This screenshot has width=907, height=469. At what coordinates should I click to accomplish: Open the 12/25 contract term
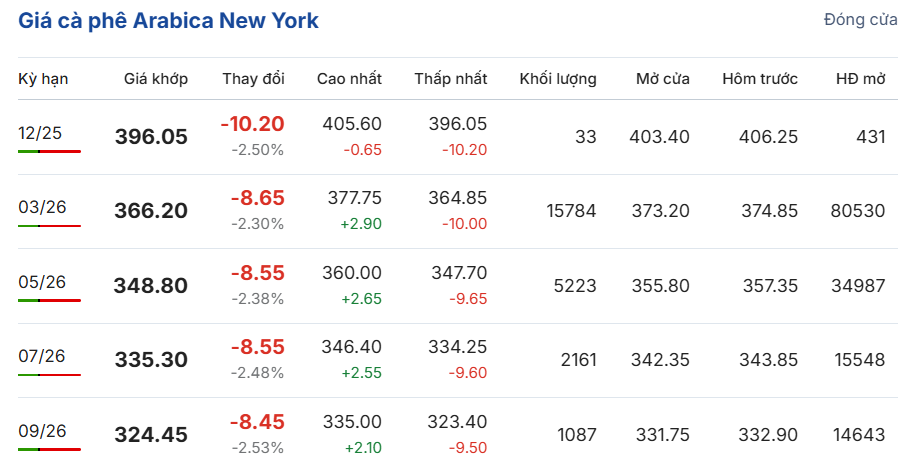pyautogui.click(x=42, y=132)
